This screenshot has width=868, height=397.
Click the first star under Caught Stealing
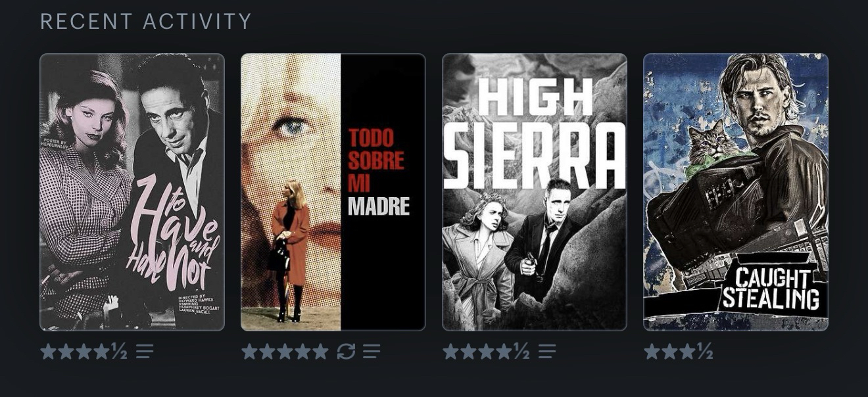pyautogui.click(x=652, y=352)
